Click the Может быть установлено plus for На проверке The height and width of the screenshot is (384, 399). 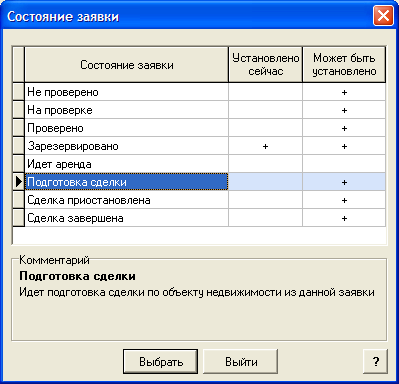pos(344,110)
